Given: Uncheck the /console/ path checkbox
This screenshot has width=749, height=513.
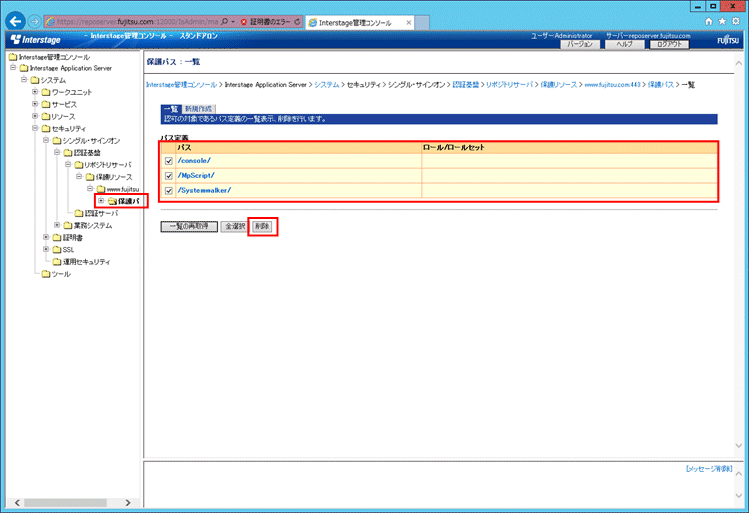Looking at the screenshot, I should (169, 161).
